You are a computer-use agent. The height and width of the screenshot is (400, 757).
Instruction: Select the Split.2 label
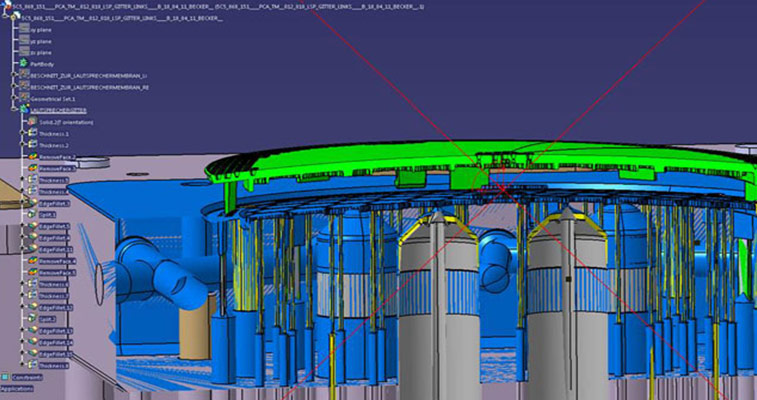[47, 319]
